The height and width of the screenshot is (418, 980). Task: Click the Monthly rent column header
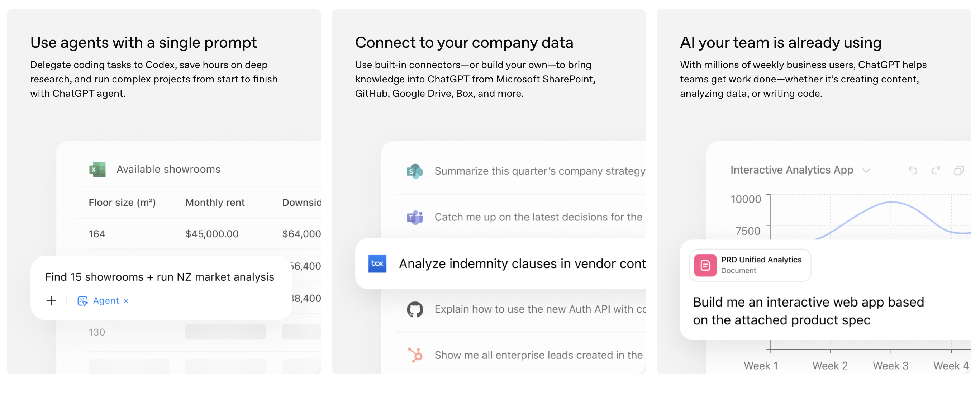(x=215, y=202)
